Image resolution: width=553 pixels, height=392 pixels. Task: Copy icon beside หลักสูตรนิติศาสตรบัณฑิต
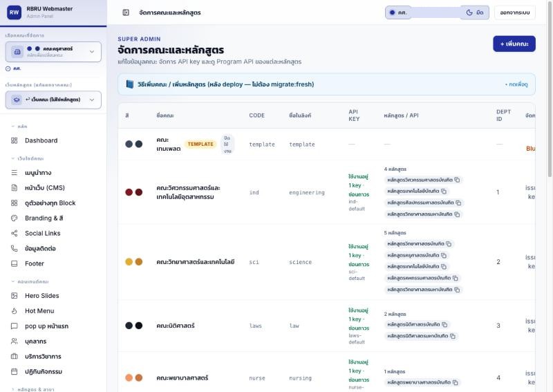[x=444, y=324]
